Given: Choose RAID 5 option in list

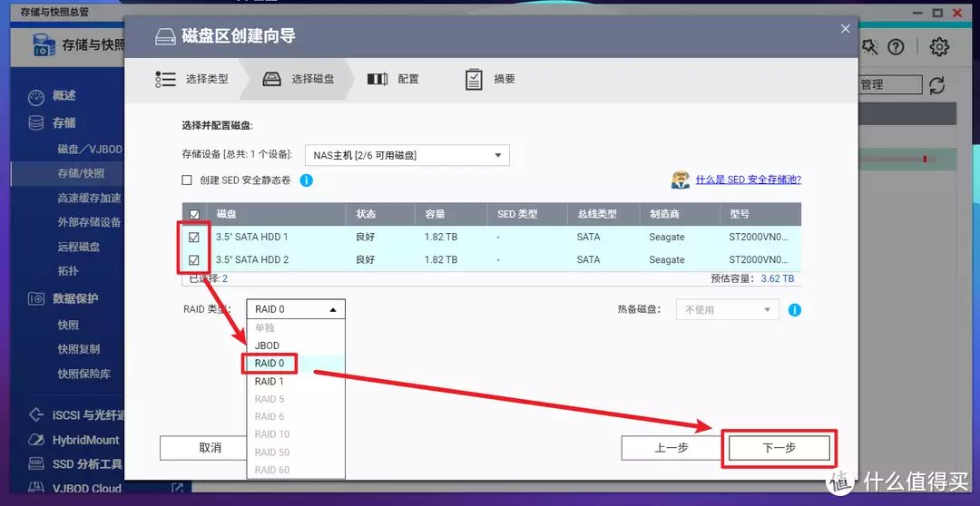Looking at the screenshot, I should (296, 399).
